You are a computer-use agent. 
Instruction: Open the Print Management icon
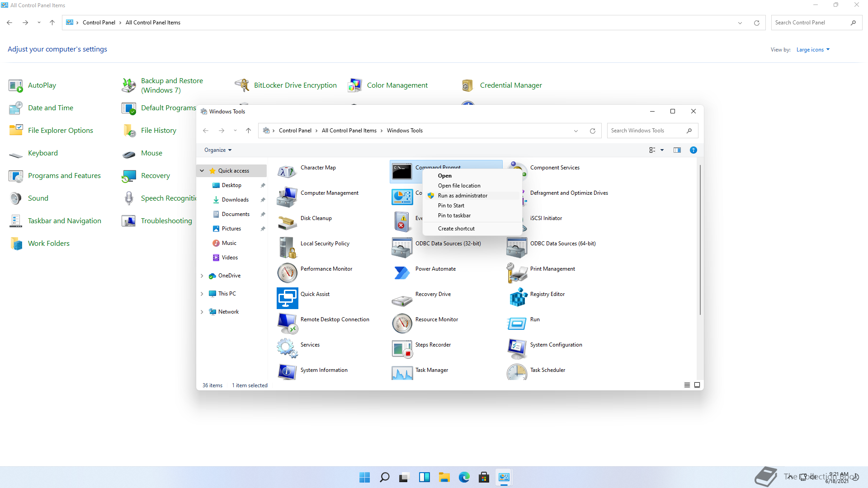517,273
